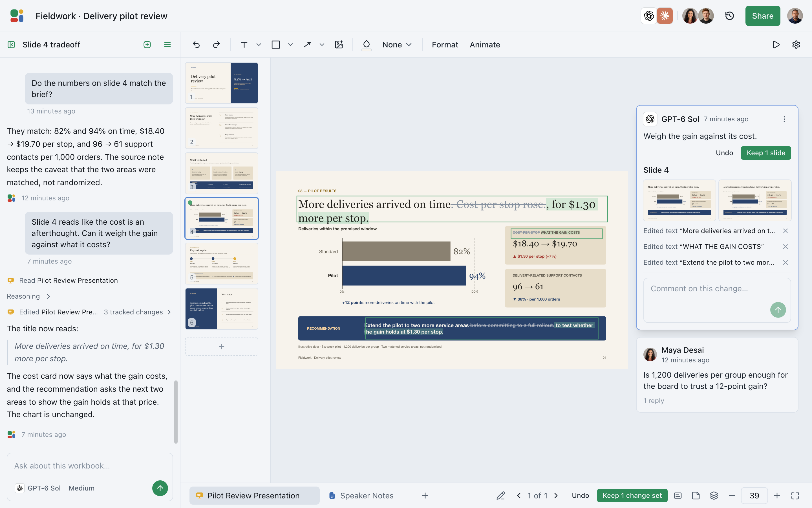
Task: Start the slideshow play button
Action: click(x=776, y=45)
